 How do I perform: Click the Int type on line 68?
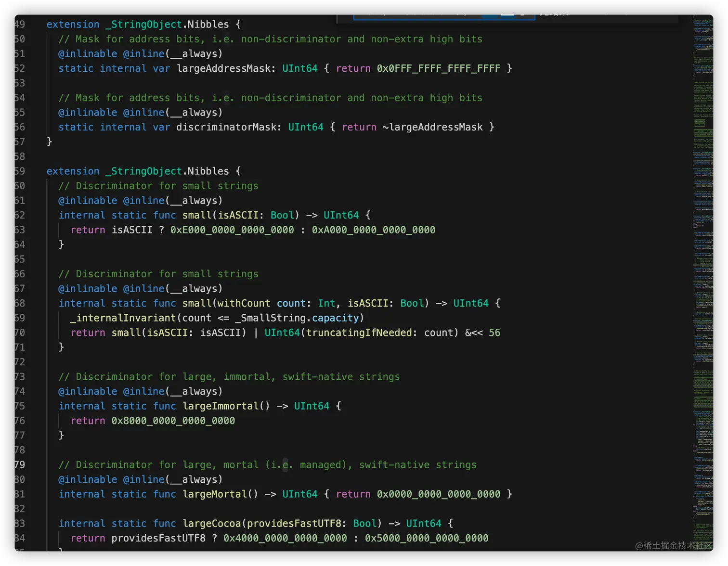(x=326, y=303)
